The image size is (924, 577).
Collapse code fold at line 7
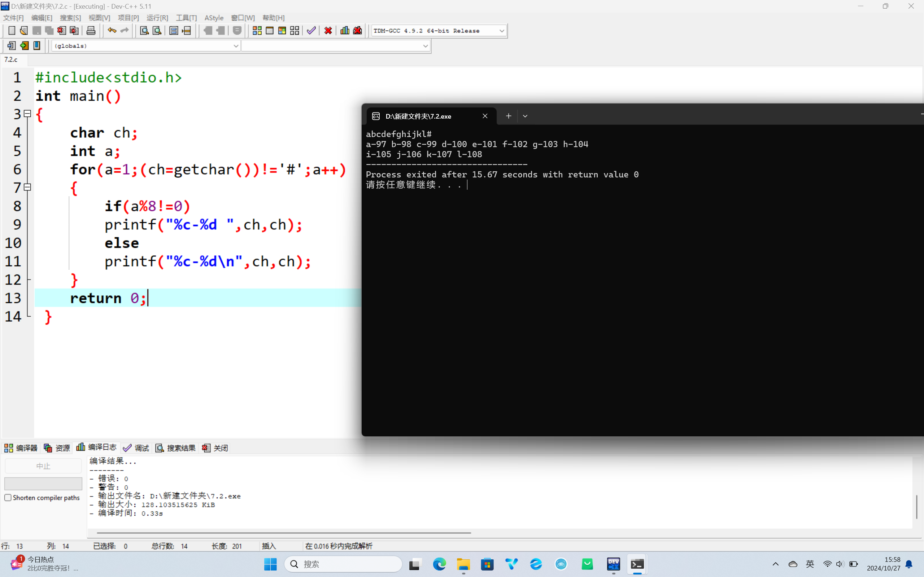point(27,187)
